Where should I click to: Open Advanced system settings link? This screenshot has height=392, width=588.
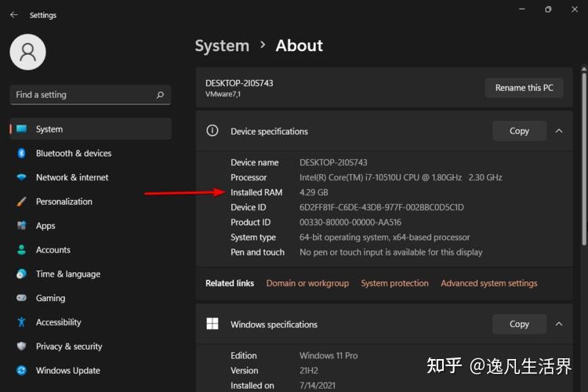[x=489, y=283]
